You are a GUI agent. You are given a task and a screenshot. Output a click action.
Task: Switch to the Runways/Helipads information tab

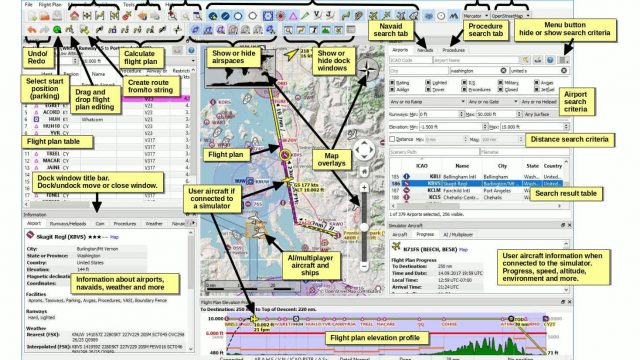click(68, 224)
